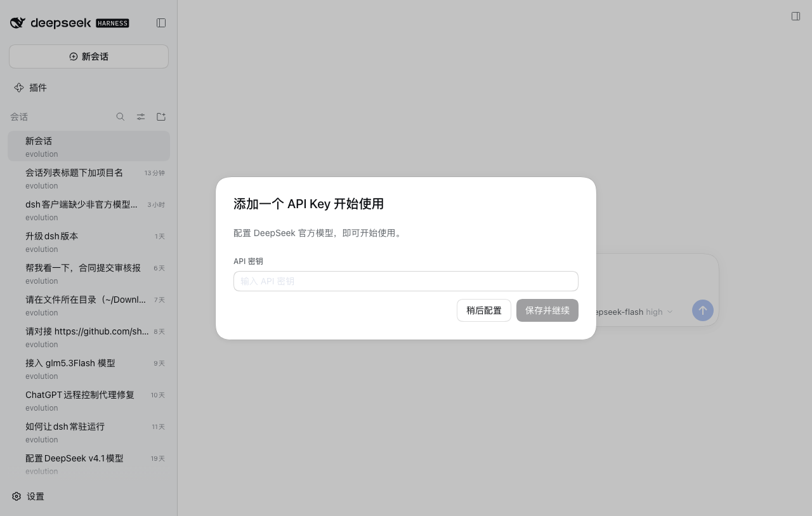Click the 会话 section label
The image size is (812, 516).
(19, 117)
